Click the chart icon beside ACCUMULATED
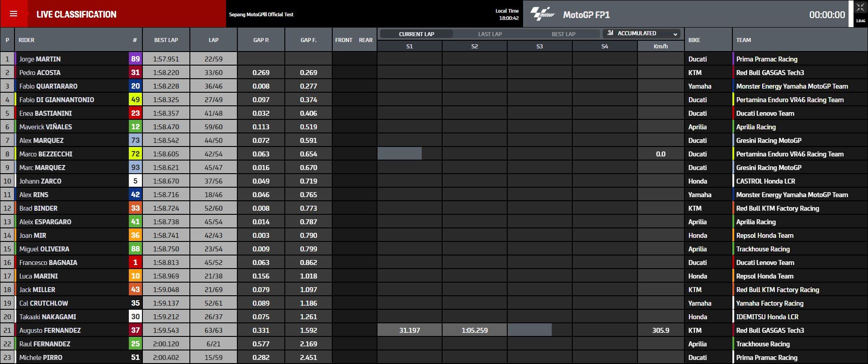868x364 pixels. (x=610, y=33)
